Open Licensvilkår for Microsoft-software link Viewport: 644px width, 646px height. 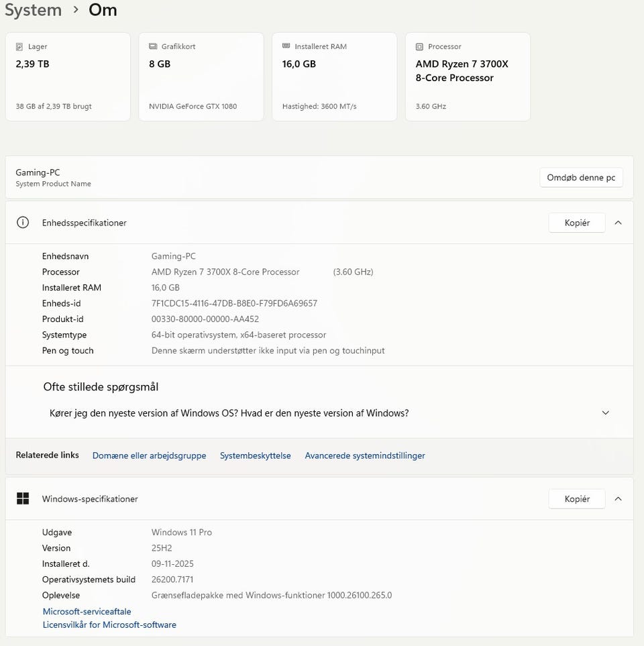click(109, 625)
